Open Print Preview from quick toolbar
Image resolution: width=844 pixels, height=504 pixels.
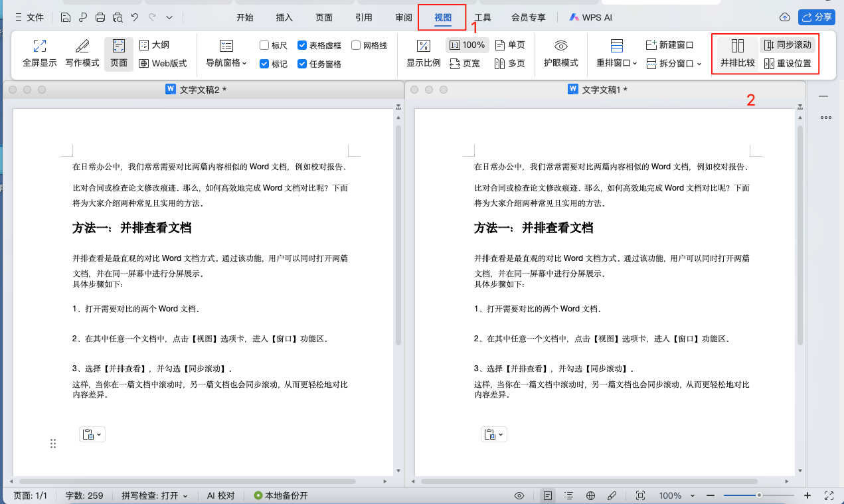pos(118,17)
